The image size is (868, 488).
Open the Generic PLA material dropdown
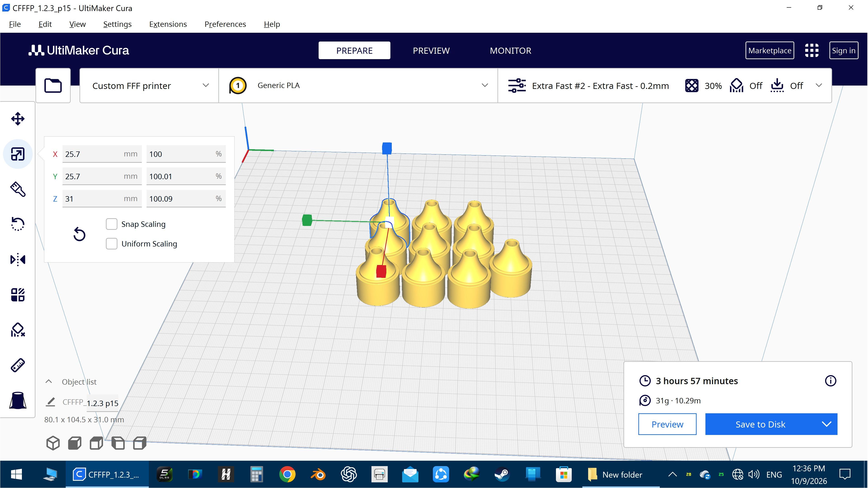(358, 86)
